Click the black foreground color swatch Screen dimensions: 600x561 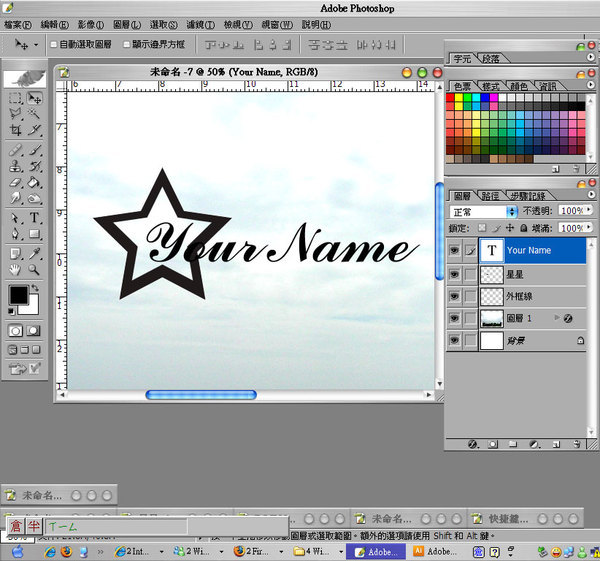[19, 295]
